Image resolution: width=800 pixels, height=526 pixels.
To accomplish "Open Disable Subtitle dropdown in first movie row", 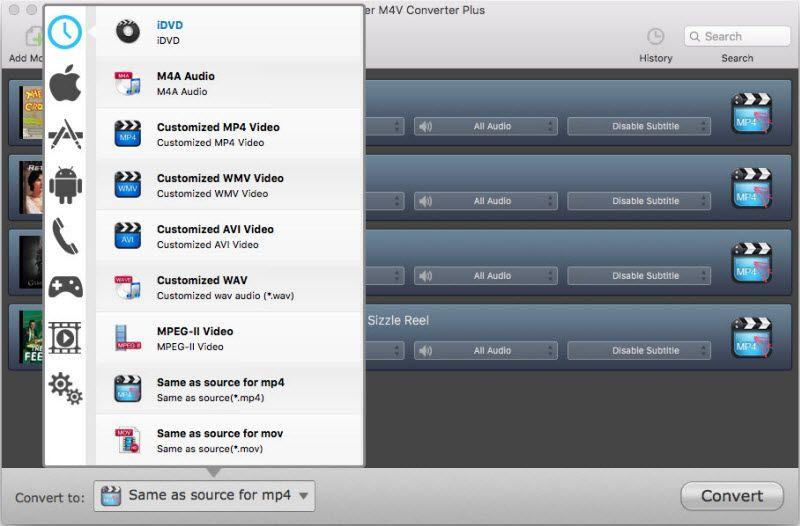I will pyautogui.click(x=639, y=126).
